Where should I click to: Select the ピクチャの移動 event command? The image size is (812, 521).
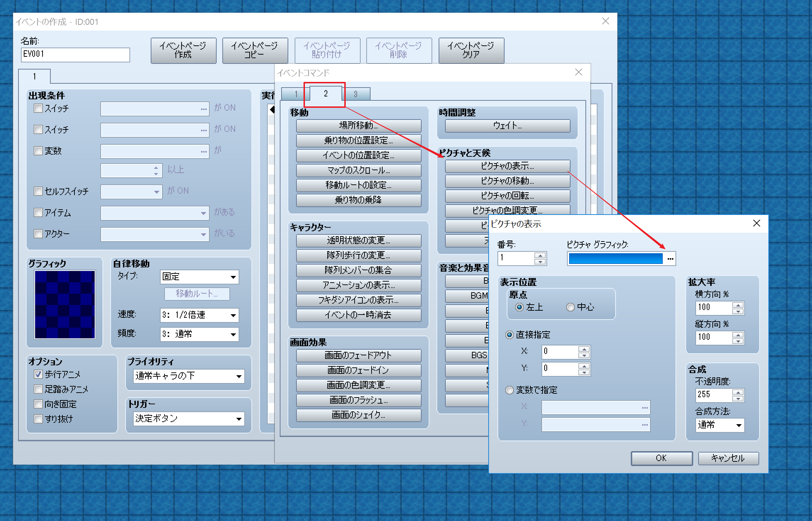point(507,181)
